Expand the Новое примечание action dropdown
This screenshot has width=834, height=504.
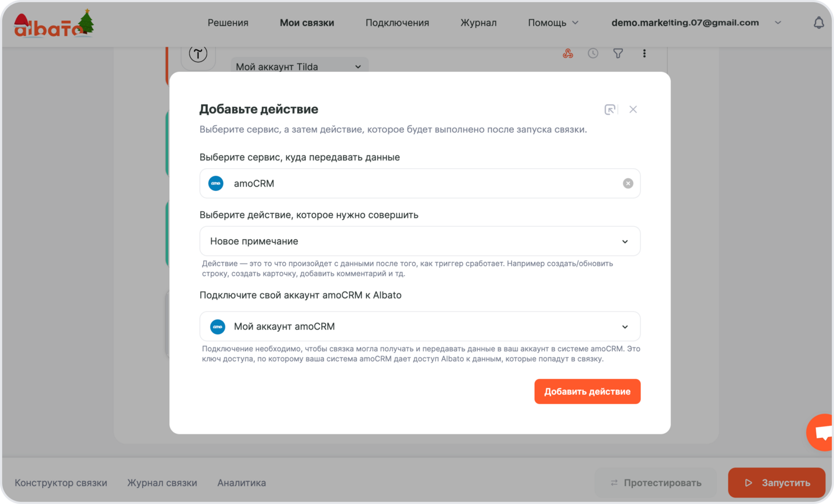click(624, 241)
